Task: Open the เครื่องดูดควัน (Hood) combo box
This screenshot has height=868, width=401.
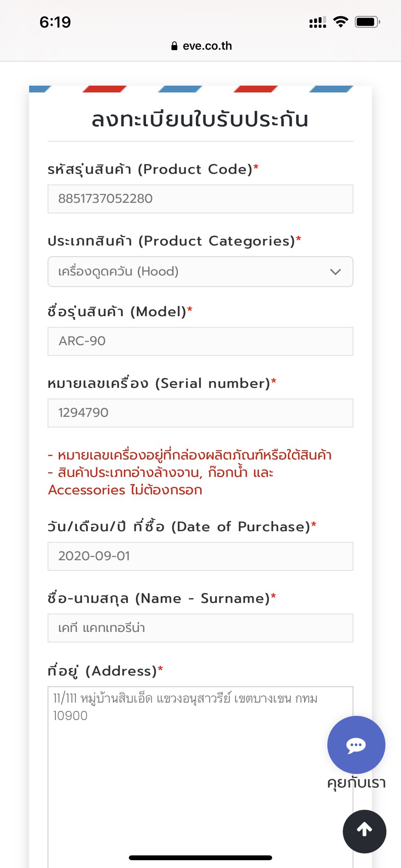Action: tap(200, 272)
